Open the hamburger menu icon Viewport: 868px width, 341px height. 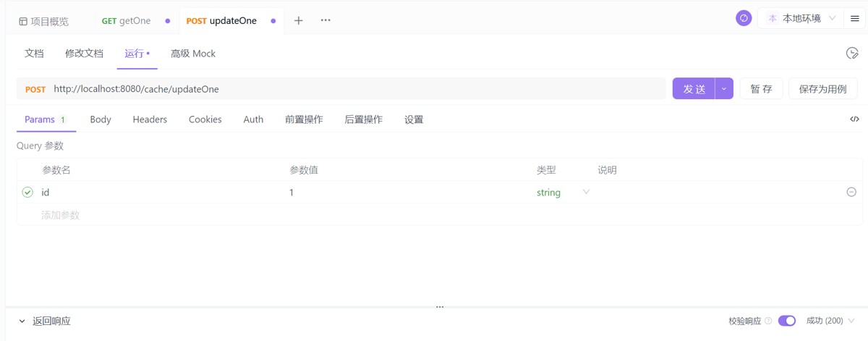click(x=855, y=18)
